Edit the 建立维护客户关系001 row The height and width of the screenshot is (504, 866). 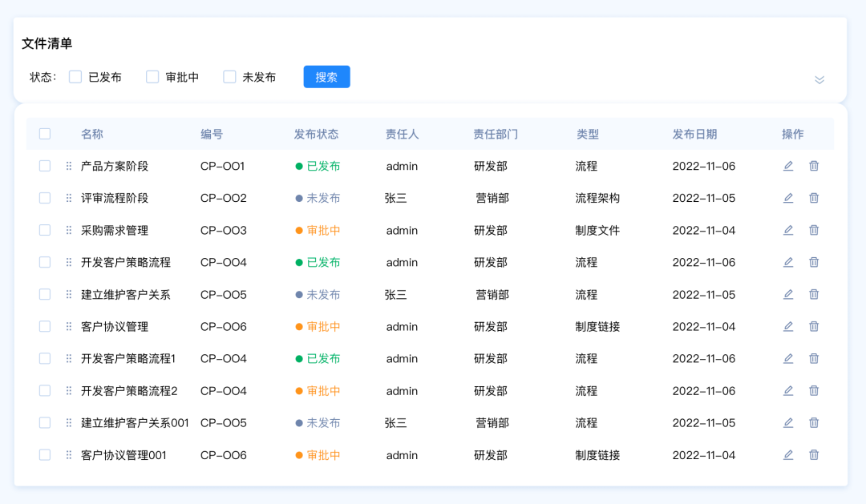point(788,423)
